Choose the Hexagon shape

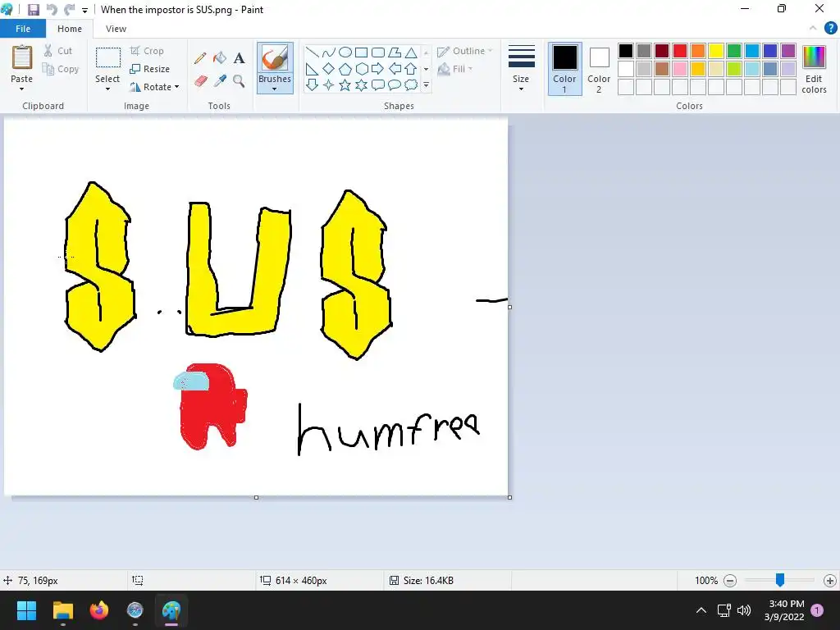[x=362, y=69]
